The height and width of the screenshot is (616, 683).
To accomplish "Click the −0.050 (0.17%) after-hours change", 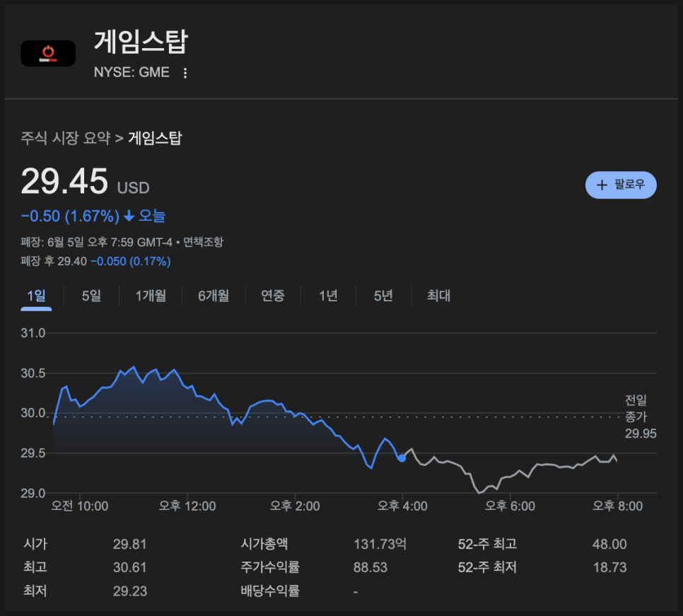I will [131, 262].
